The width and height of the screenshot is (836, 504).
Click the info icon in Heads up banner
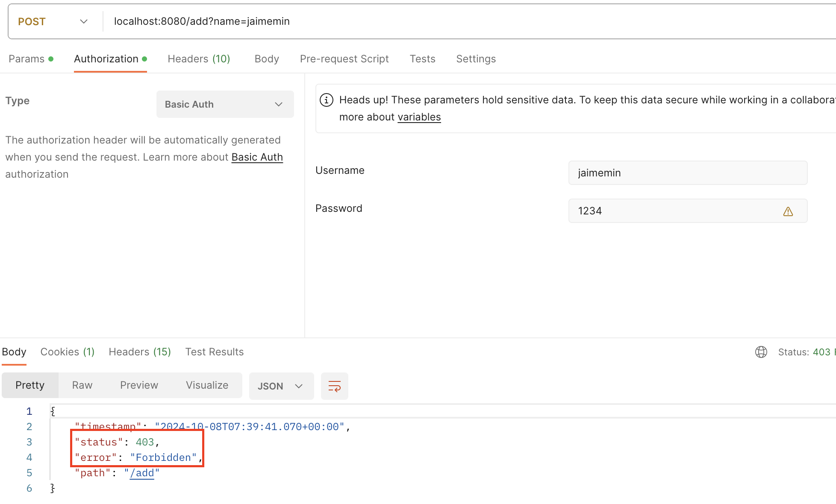[x=327, y=100]
